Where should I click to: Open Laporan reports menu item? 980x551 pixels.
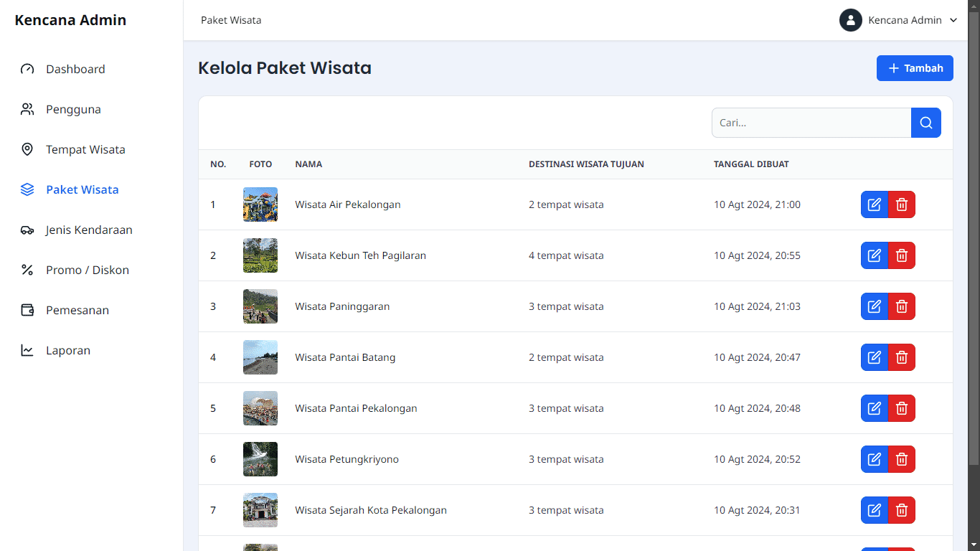point(68,351)
